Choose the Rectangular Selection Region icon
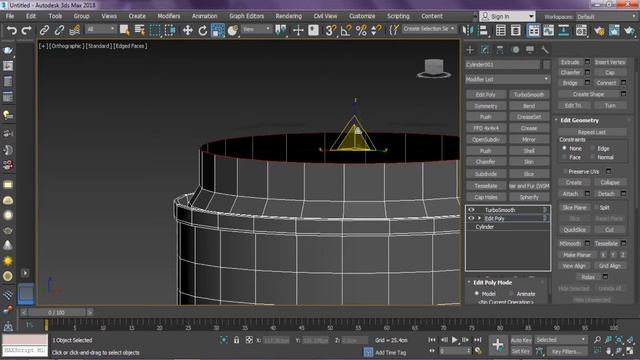This screenshot has height=360, width=640. tap(155, 30)
